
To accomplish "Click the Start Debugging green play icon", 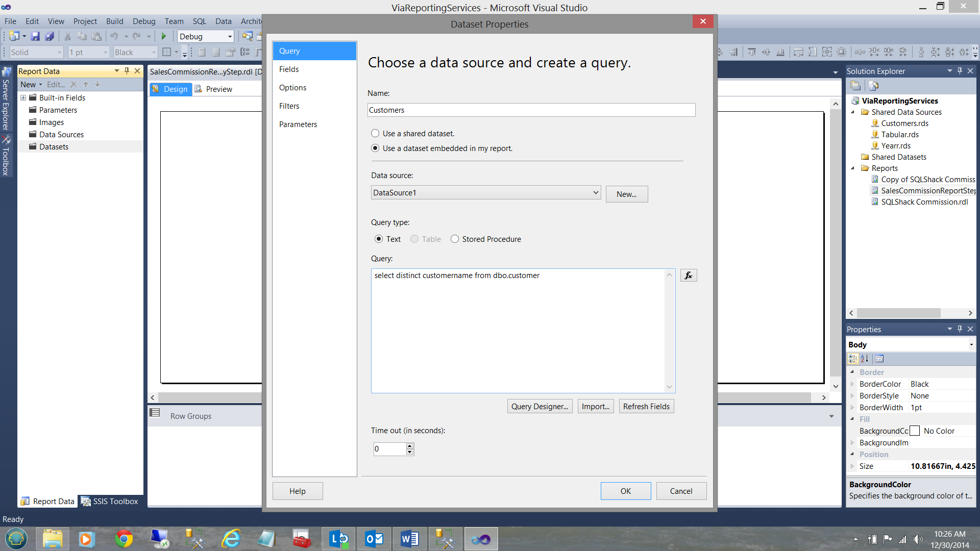I will [x=164, y=36].
